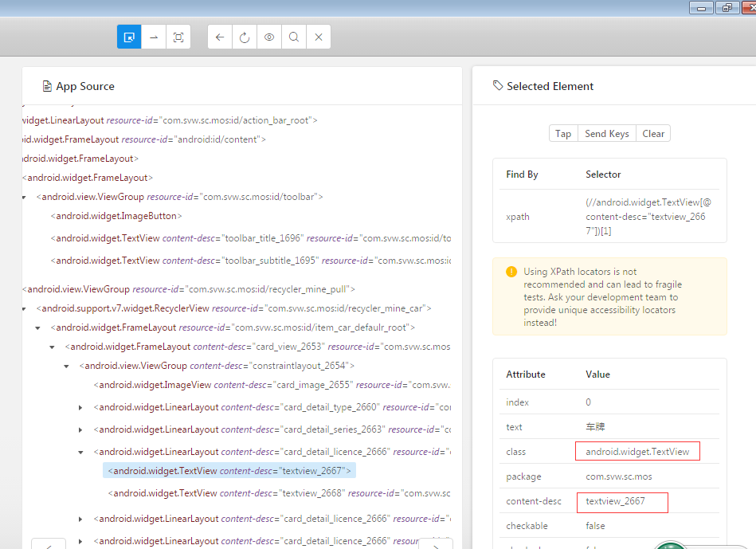Screen dimensions: 756x549
Task: Select the android:id/content FrameLayout node
Action: click(x=144, y=140)
